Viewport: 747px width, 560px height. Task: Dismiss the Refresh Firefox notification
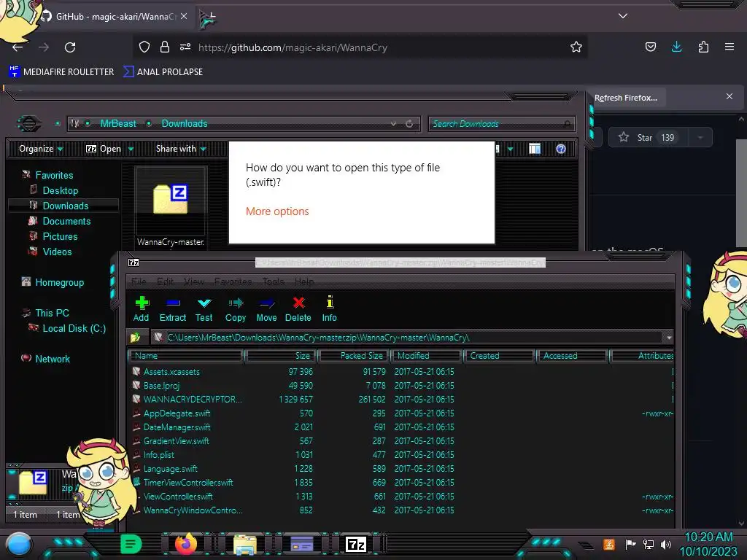tap(729, 97)
